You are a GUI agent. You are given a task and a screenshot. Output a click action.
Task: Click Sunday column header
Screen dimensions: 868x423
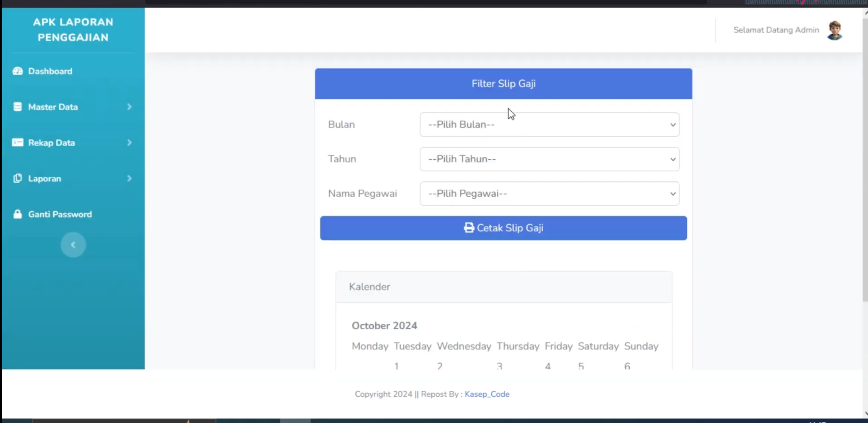coord(641,346)
